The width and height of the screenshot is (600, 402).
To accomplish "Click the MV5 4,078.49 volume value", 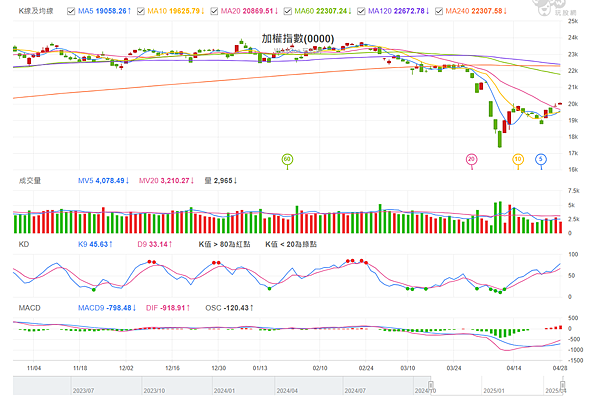I will 103,181.
